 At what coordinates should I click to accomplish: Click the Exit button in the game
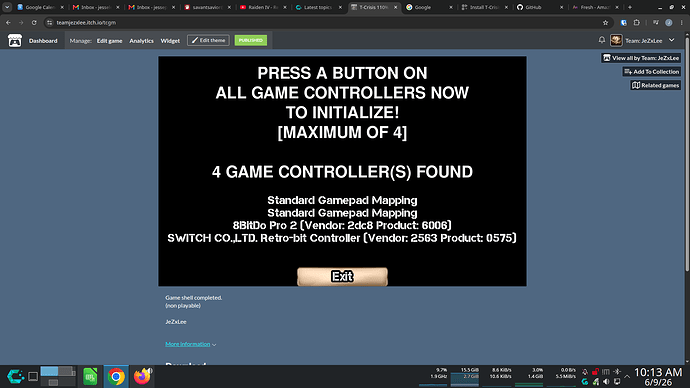tap(342, 276)
